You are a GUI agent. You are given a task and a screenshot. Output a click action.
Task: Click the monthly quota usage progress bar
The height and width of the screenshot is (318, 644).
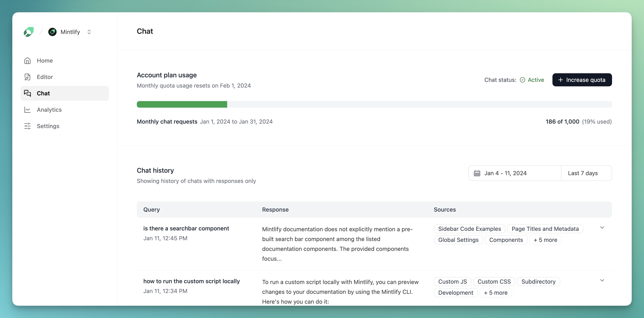(x=374, y=104)
